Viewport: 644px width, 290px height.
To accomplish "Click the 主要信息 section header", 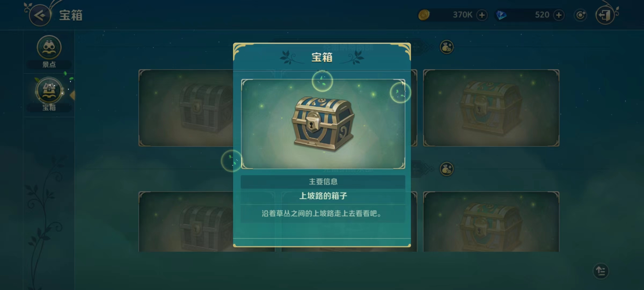I will tap(323, 182).
